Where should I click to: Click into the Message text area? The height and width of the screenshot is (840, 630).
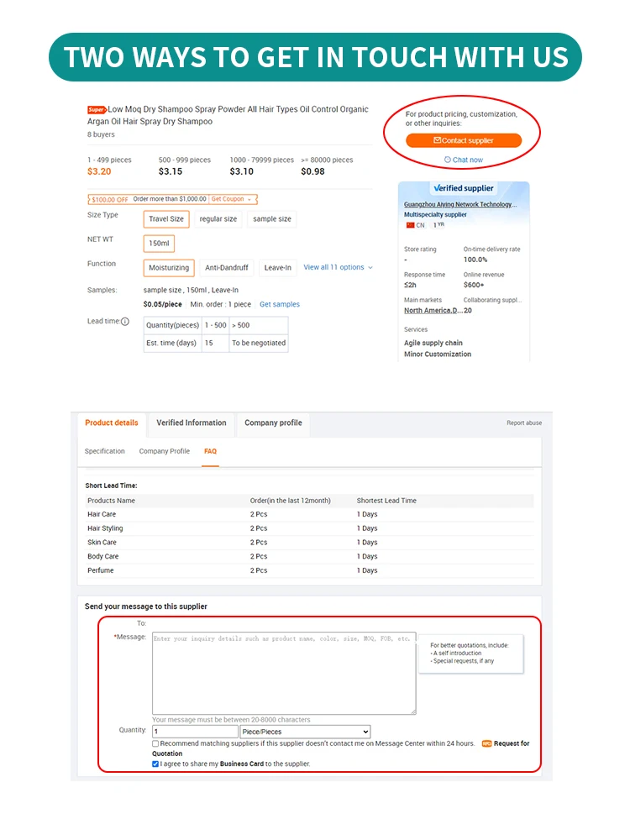pyautogui.click(x=283, y=674)
